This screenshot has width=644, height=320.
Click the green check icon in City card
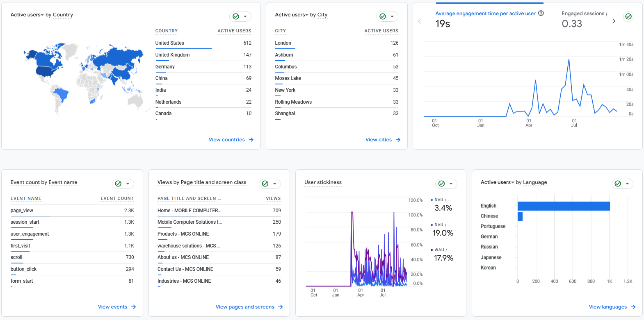click(383, 16)
